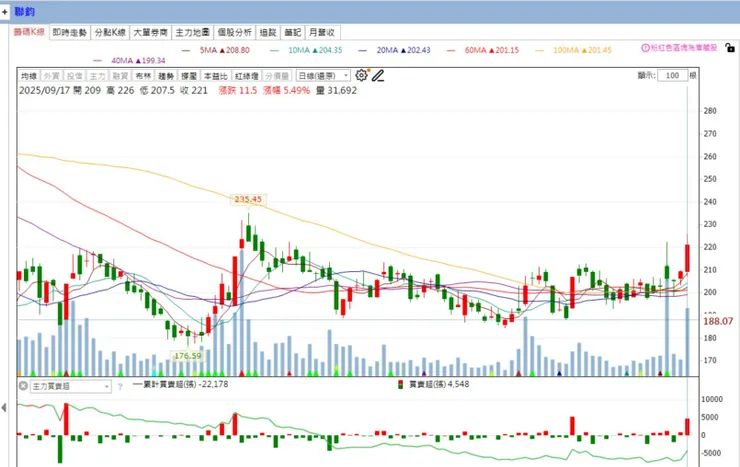Click the 10000 axis label in lower panel
The image size is (740, 467).
pos(712,400)
